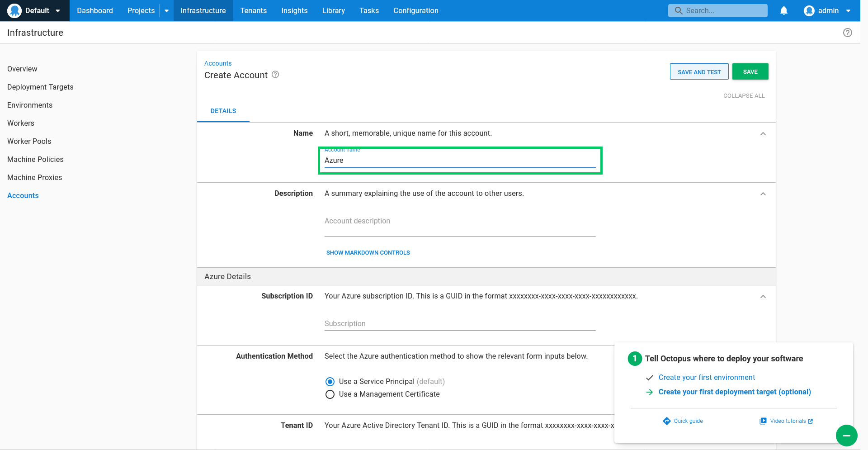Viewport: 868px width, 450px height.
Task: Open Accounts in the sidebar
Action: point(23,195)
